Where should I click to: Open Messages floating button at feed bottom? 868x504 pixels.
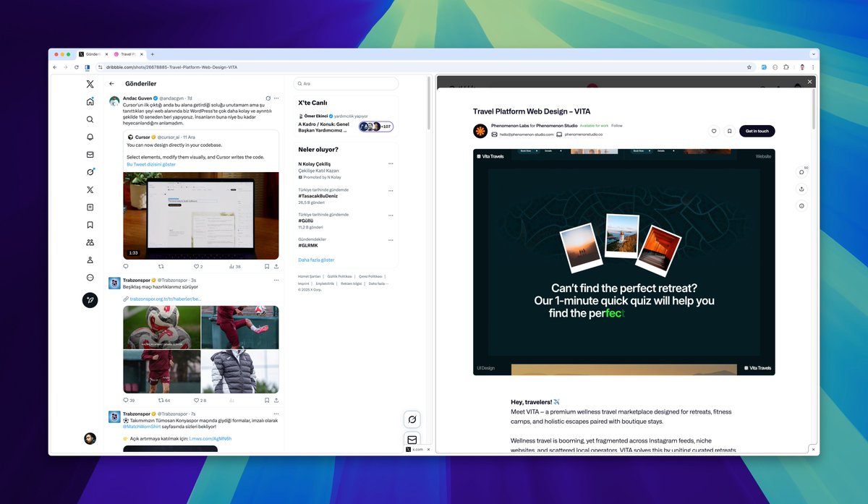(x=412, y=439)
